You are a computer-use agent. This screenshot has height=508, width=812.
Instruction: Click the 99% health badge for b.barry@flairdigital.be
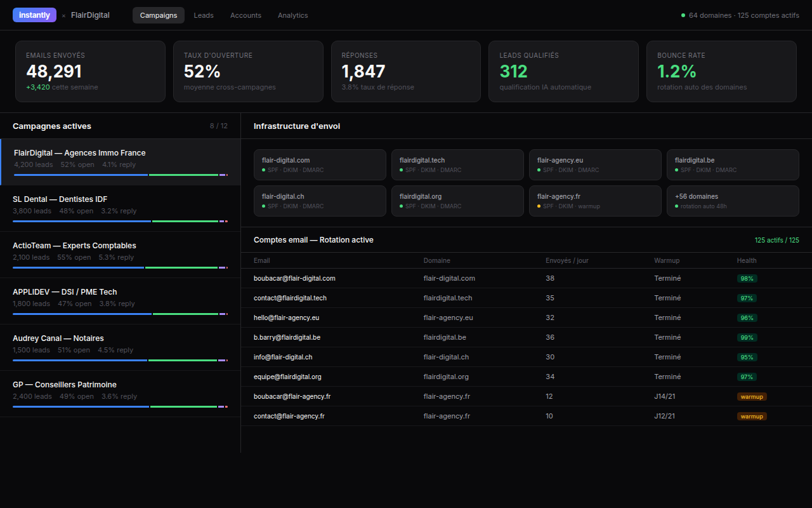[x=747, y=337]
